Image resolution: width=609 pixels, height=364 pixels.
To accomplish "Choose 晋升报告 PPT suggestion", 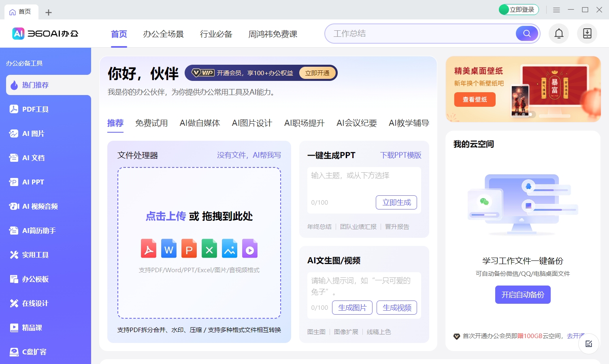I will pyautogui.click(x=397, y=227).
